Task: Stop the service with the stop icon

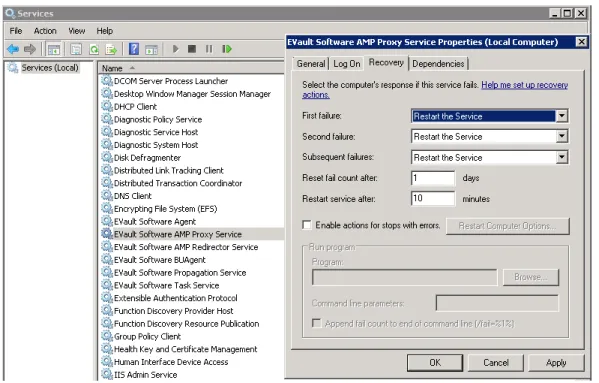Action: [192, 49]
